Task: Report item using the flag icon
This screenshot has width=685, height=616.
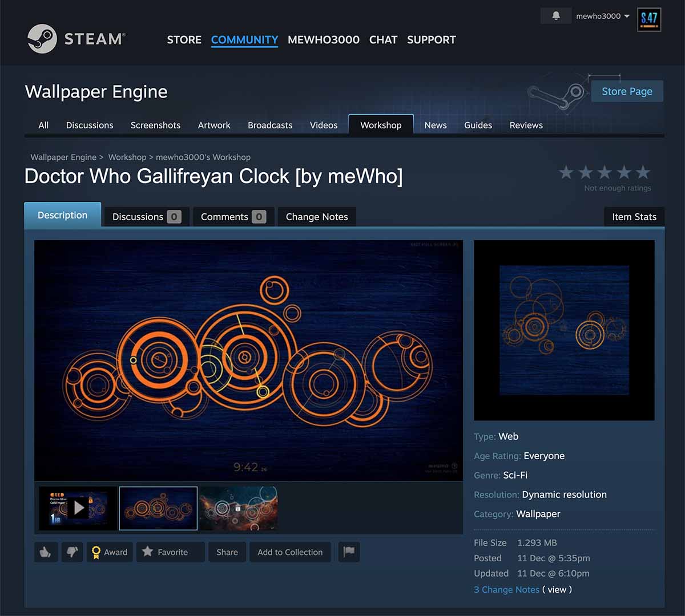Action: [x=349, y=552]
